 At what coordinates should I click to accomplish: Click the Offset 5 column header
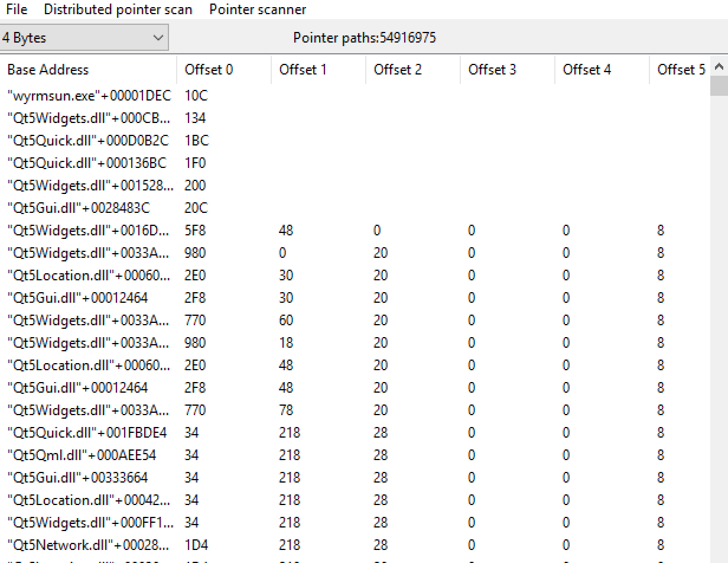pos(680,70)
